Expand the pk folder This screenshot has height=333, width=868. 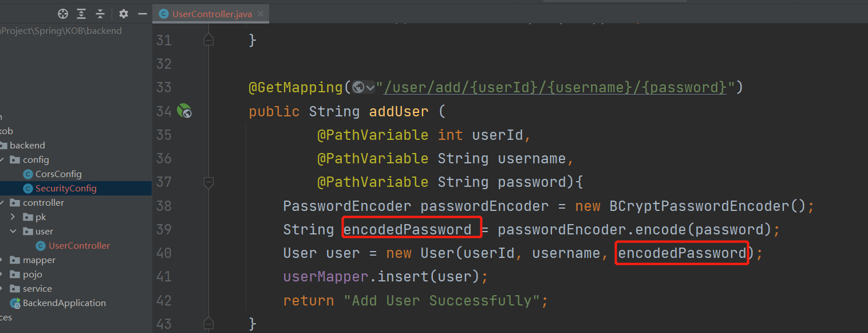tap(13, 217)
